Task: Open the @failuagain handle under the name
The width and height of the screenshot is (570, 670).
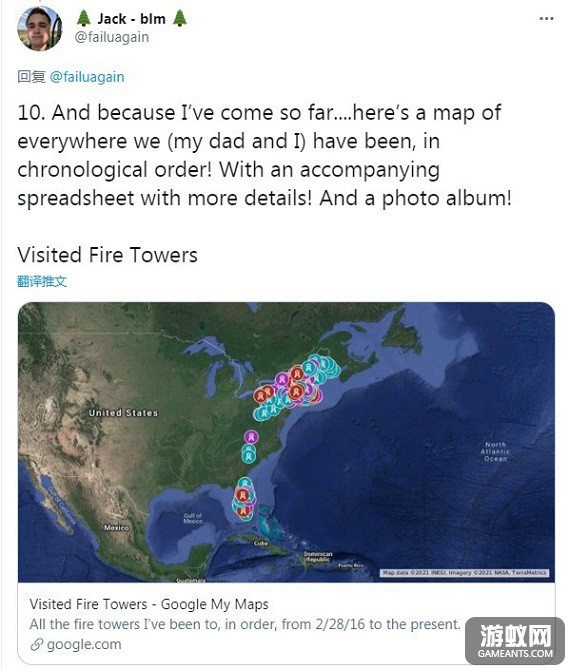Action: click(112, 37)
